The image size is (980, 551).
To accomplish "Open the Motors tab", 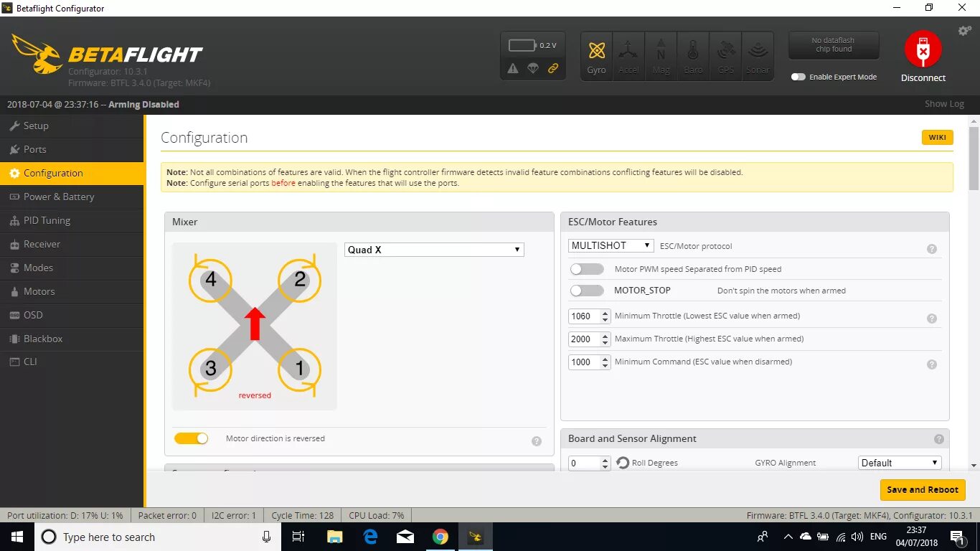I will tap(72, 291).
